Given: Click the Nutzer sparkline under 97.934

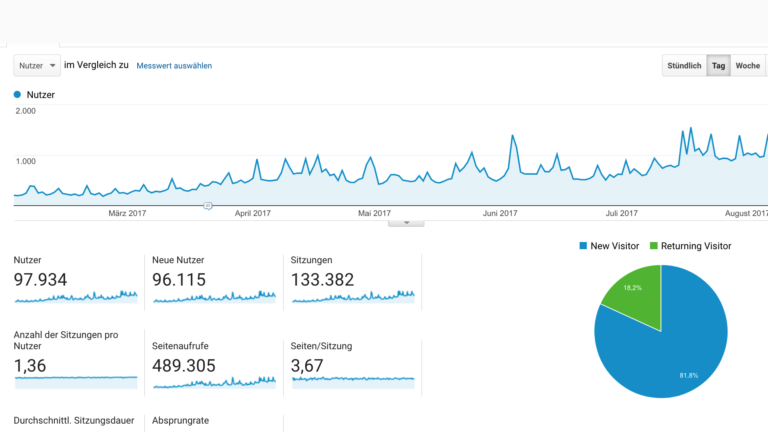Looking at the screenshot, I should tap(75, 296).
